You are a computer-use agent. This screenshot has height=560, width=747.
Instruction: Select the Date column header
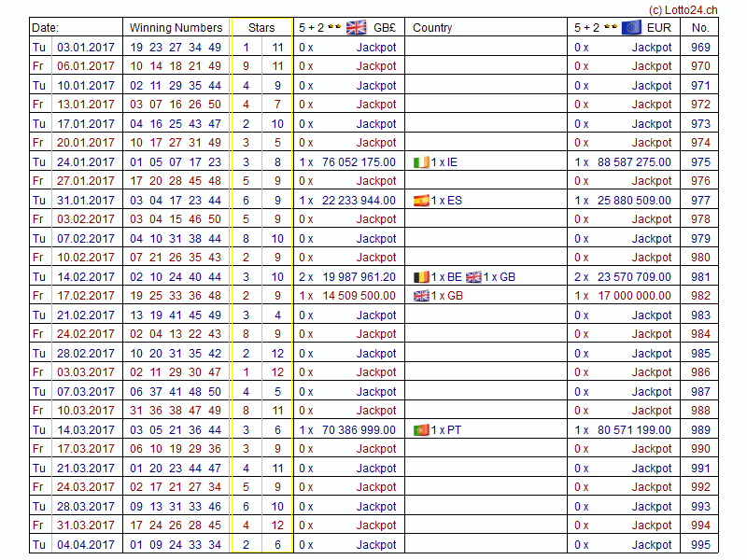pyautogui.click(x=45, y=28)
